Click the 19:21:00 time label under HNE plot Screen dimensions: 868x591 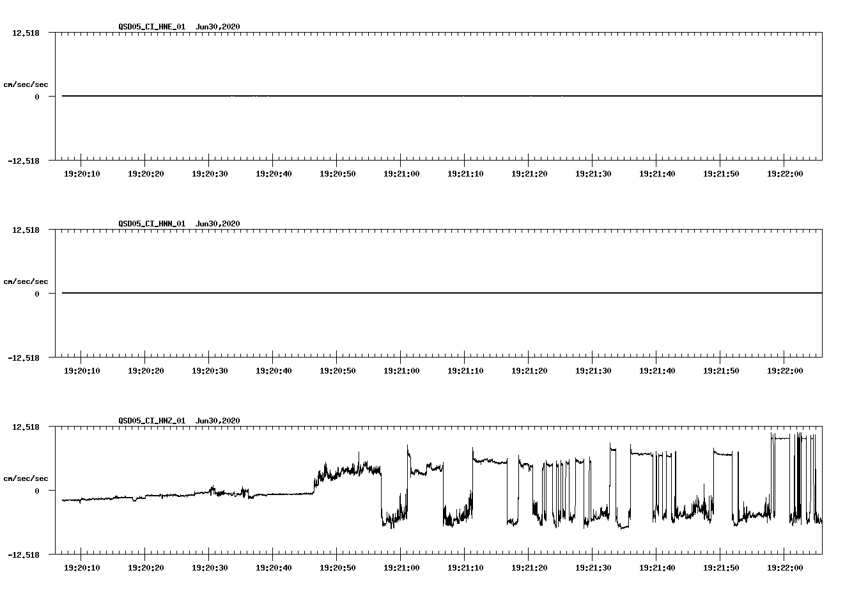[x=401, y=174]
